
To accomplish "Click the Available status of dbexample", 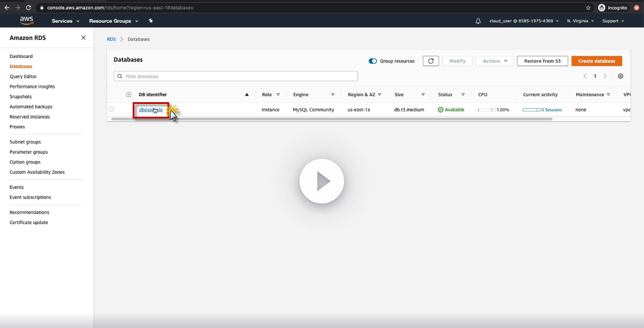I will click(x=451, y=110).
